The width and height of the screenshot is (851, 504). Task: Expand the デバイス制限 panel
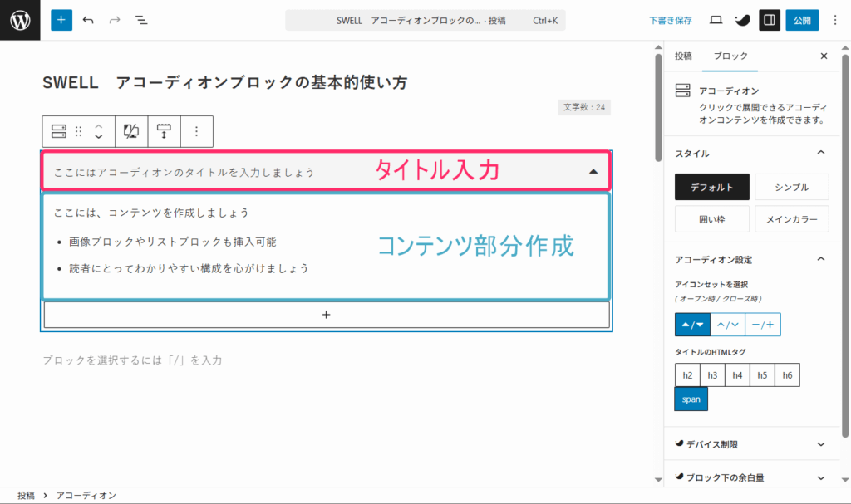coord(752,444)
